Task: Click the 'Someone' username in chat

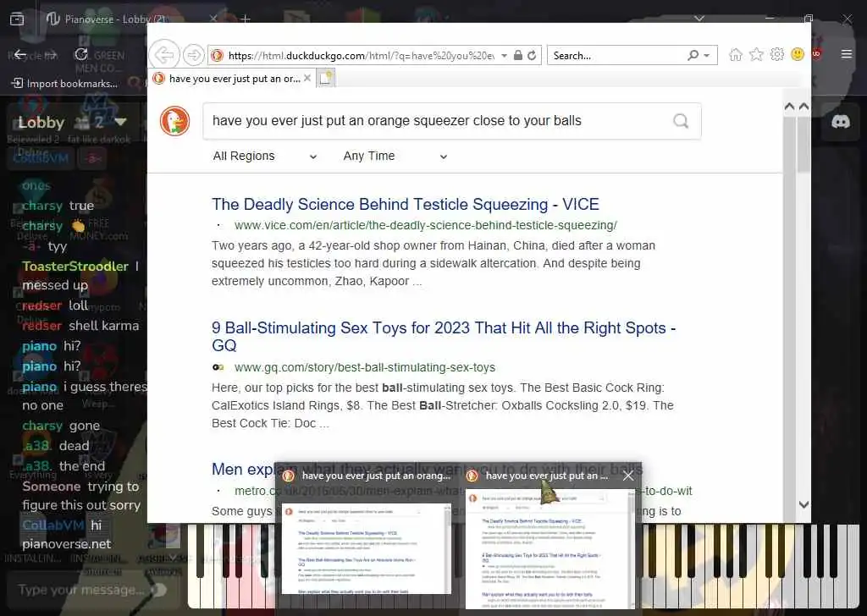Action: point(52,487)
